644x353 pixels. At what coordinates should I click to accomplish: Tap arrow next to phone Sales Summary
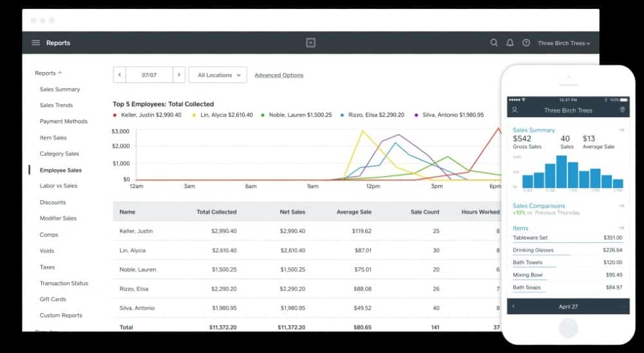pos(621,130)
